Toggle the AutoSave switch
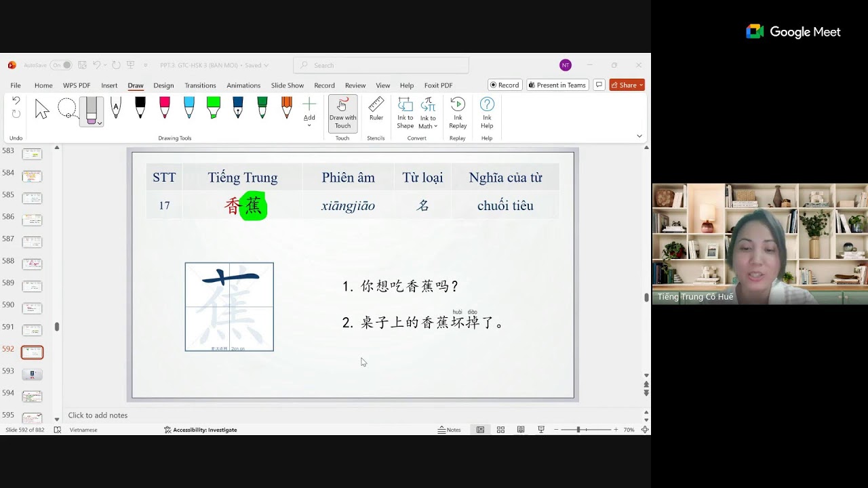The height and width of the screenshot is (488, 868). click(61, 65)
